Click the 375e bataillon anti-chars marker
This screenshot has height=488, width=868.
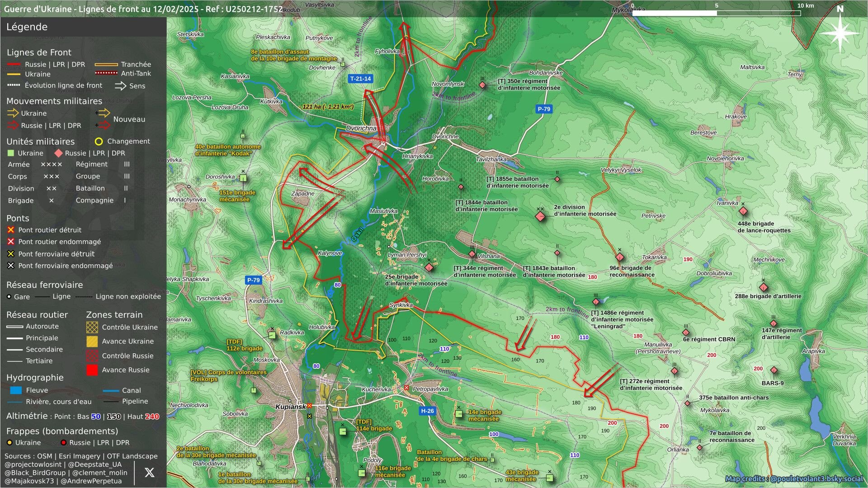[688, 403]
